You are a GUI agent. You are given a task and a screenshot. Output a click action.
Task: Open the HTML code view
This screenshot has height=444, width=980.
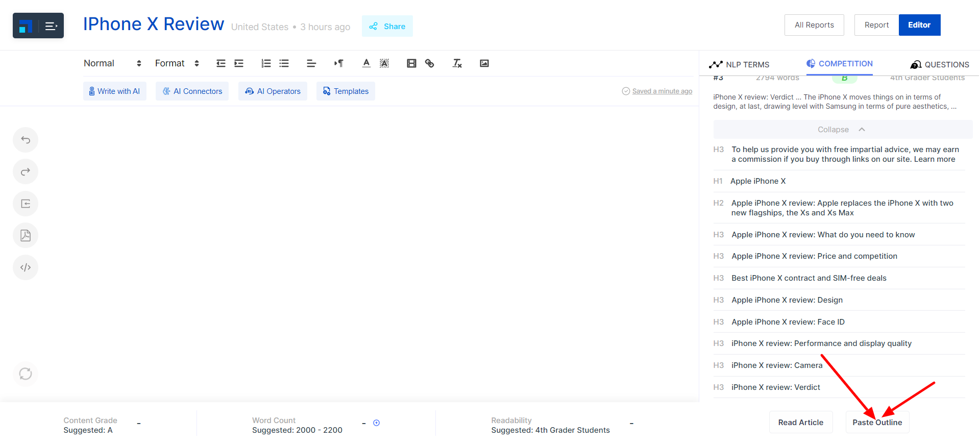pyautogui.click(x=26, y=267)
